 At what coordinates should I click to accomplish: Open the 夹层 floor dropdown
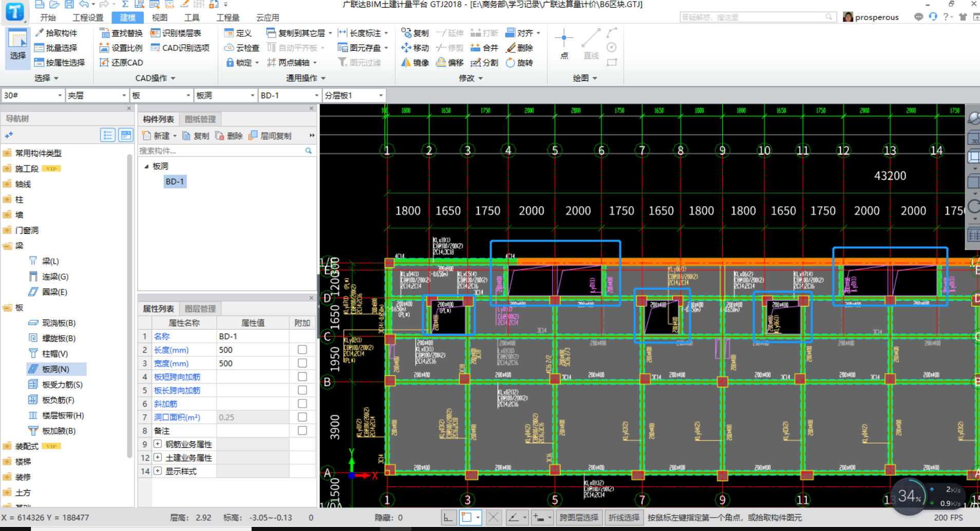pos(97,96)
